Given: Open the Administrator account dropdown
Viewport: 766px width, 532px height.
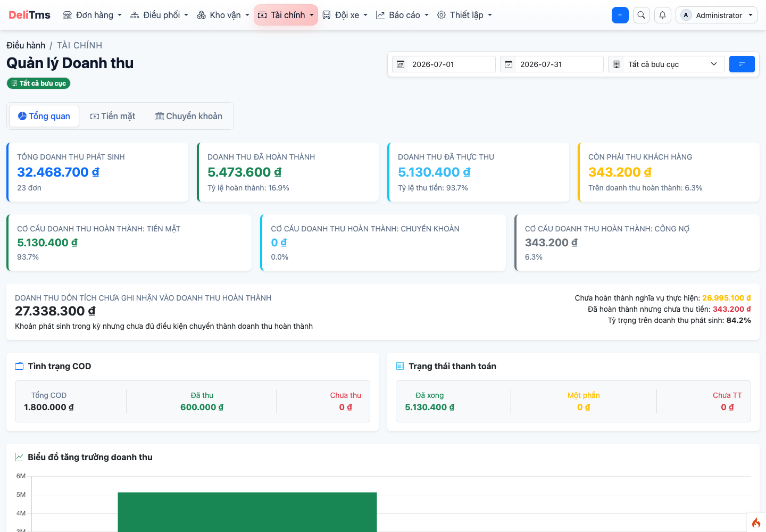Looking at the screenshot, I should [x=717, y=15].
